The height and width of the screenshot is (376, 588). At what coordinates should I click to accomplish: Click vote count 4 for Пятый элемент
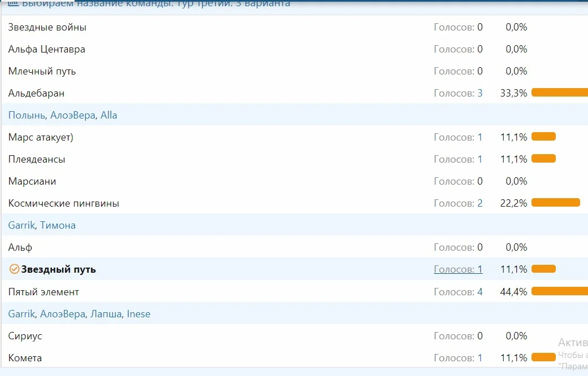pos(480,292)
